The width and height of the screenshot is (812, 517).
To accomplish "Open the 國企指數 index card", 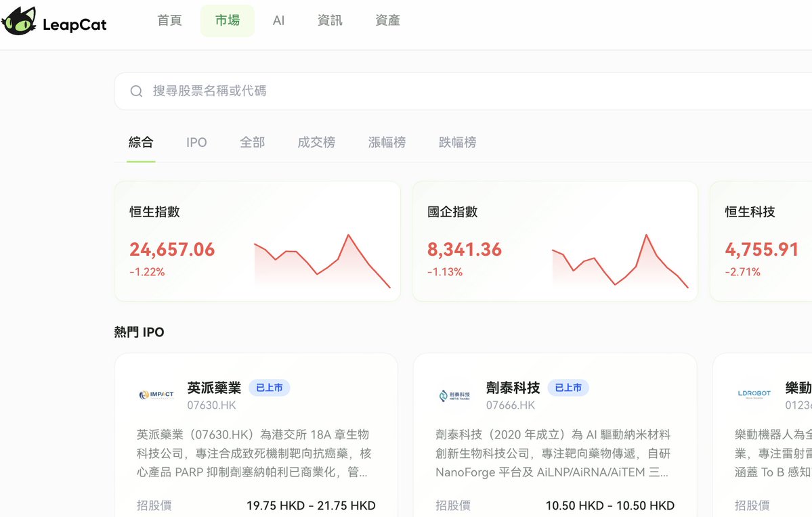I will click(555, 241).
